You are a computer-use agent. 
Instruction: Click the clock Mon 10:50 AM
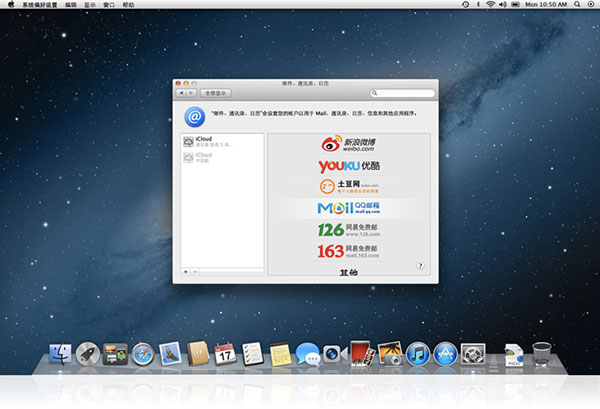(x=546, y=4)
